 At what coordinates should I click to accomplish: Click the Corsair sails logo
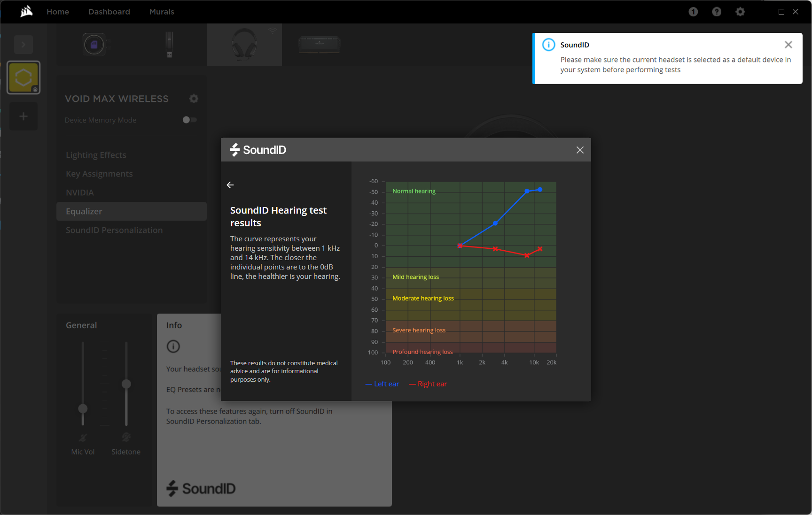[26, 11]
